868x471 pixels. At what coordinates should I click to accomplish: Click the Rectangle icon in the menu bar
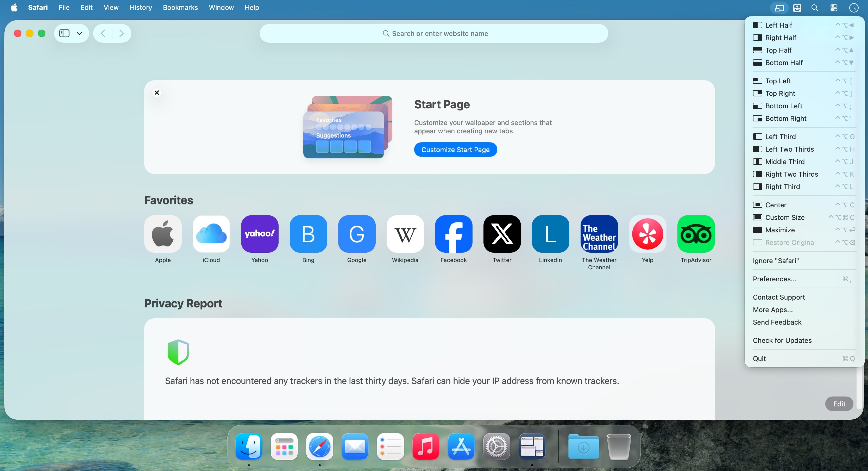779,8
